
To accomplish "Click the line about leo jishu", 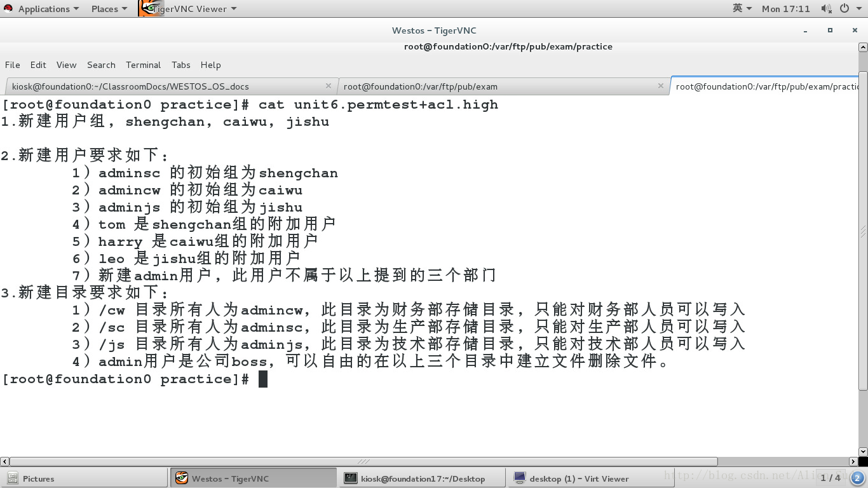I will coord(186,259).
